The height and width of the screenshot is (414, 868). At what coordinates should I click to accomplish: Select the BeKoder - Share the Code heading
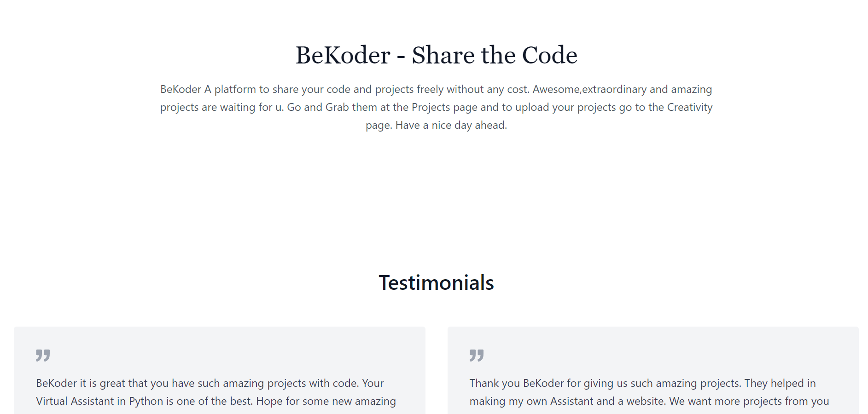point(436,55)
